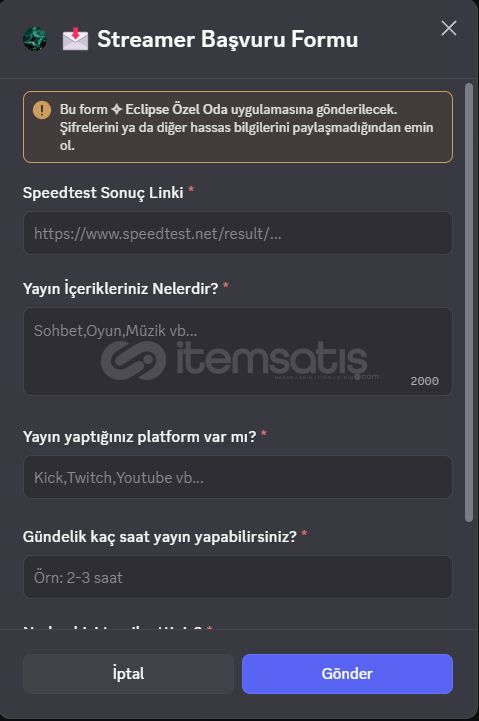479x721 pixels.
Task: Click the Yayın yaptığınız platform var mı? label
Action: pyautogui.click(x=139, y=436)
